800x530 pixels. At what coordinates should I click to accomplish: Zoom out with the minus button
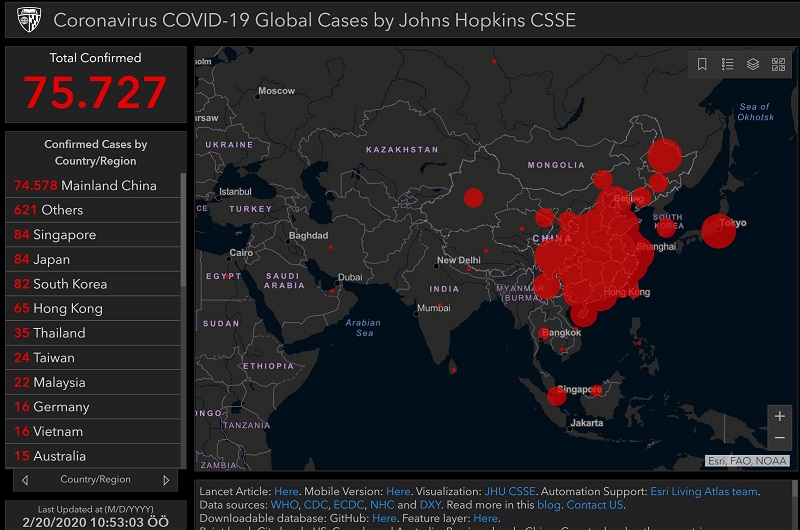point(779,438)
